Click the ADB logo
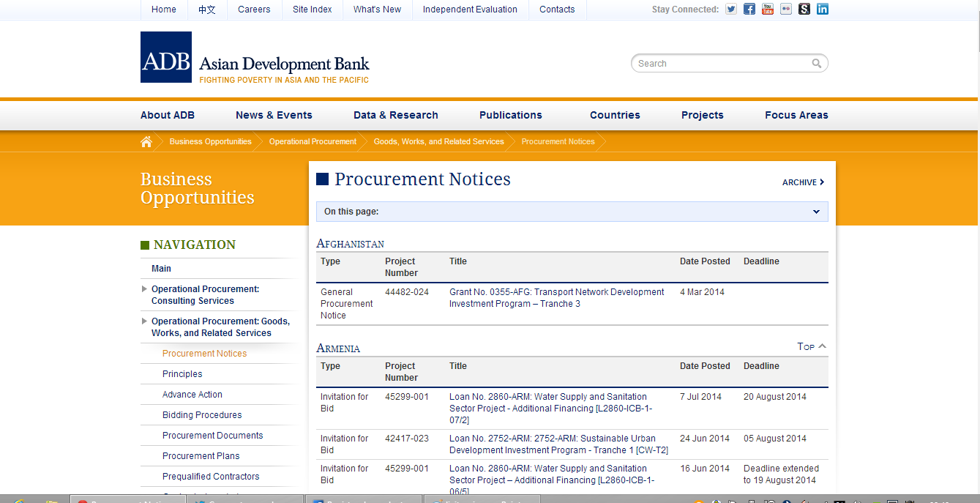Screen dimensions: 980x503 166,57
